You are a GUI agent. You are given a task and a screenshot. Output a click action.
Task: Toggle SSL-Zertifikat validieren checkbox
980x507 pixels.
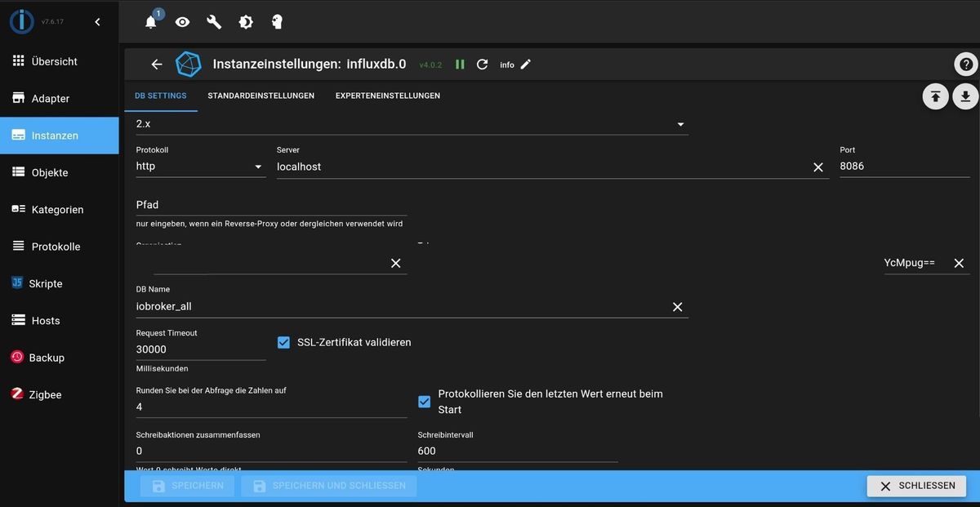coord(283,343)
